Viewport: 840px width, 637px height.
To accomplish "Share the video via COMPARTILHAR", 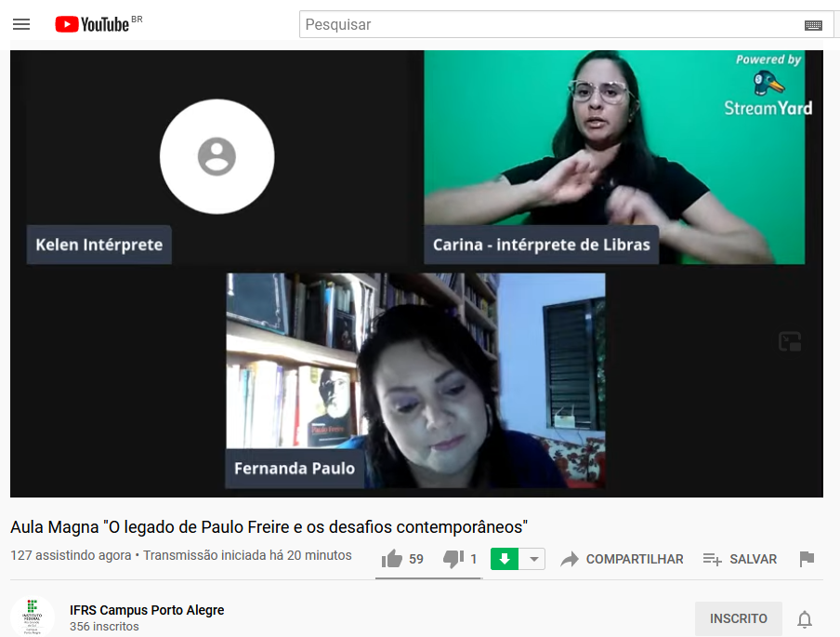I will [622, 559].
